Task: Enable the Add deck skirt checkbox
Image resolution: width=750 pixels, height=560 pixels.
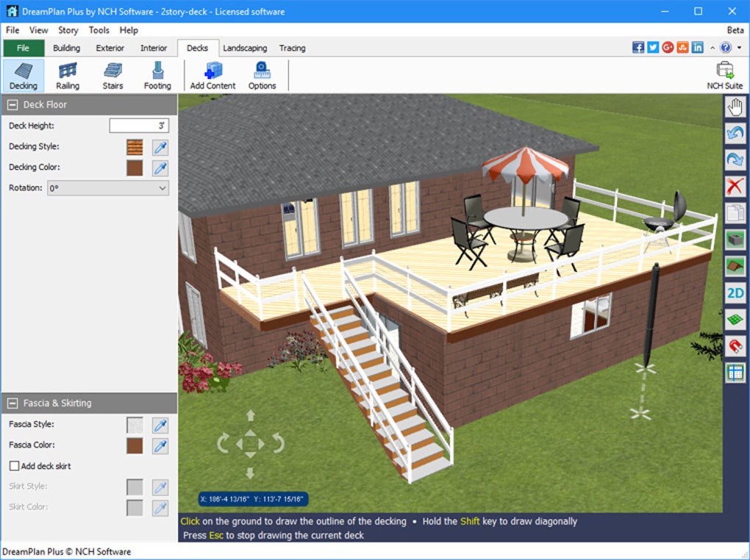Action: (12, 465)
